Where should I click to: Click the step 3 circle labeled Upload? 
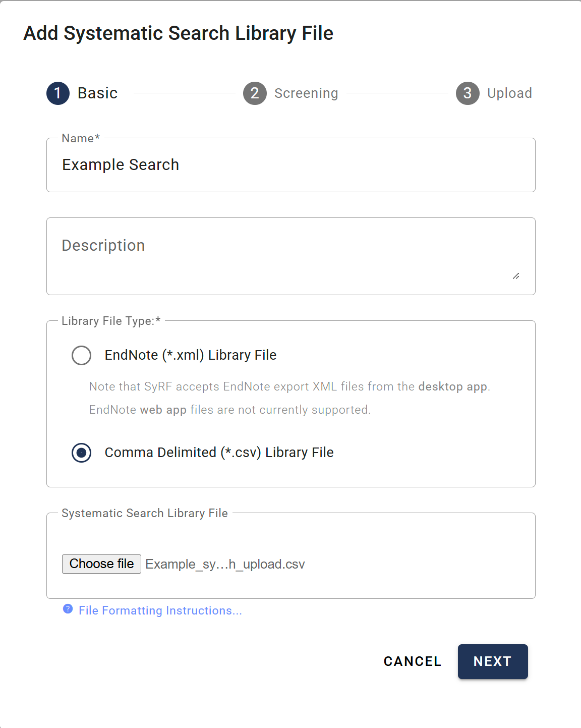pyautogui.click(x=467, y=93)
